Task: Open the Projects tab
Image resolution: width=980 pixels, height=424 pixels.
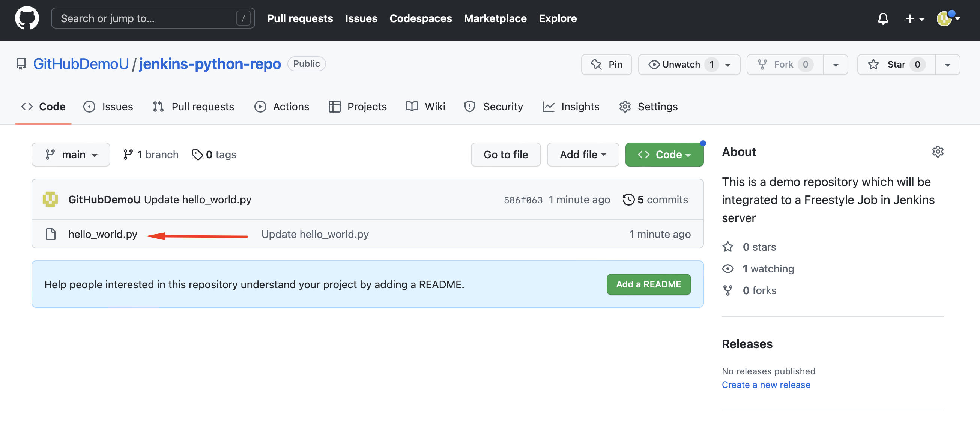Action: tap(357, 107)
